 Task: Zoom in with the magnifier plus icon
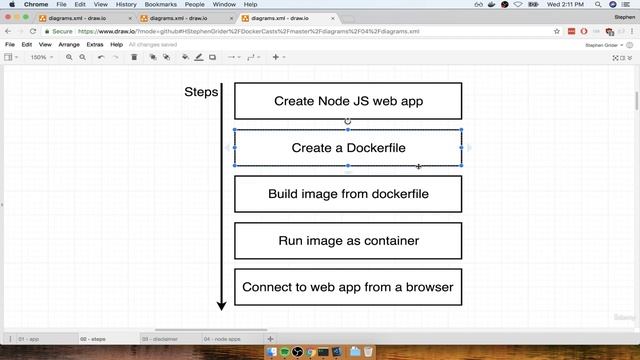(x=69, y=58)
